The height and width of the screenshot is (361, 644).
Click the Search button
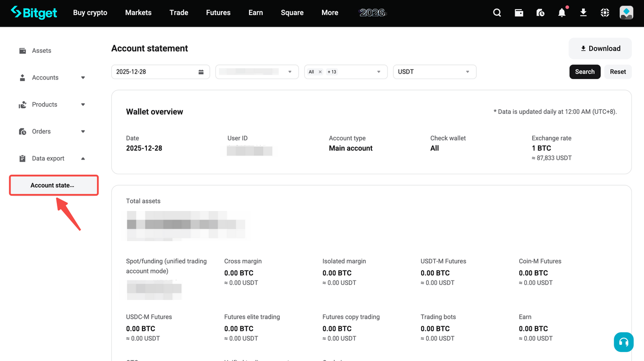[585, 71]
